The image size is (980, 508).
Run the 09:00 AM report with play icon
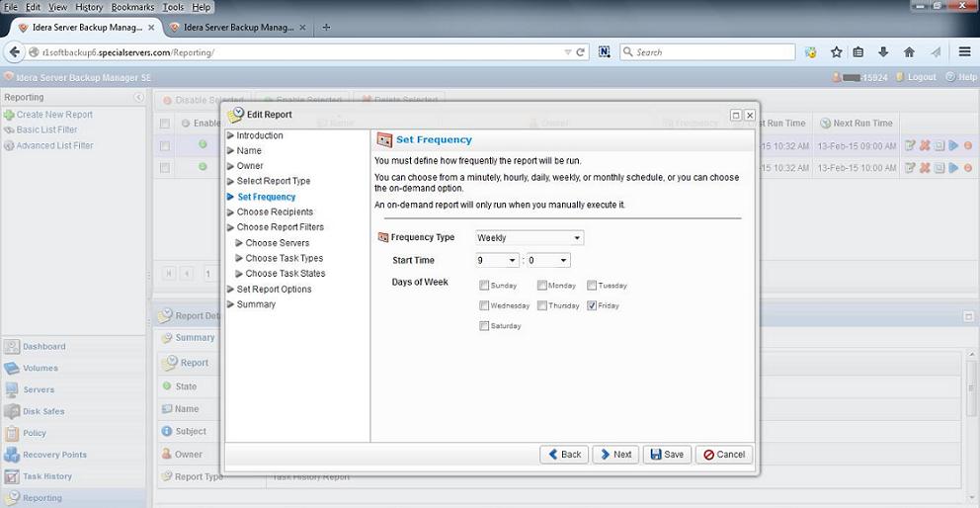953,145
